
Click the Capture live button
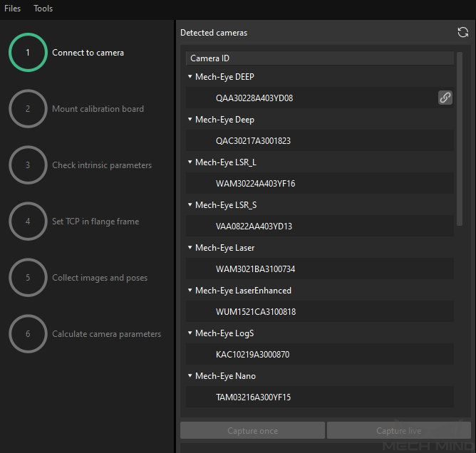tap(398, 430)
